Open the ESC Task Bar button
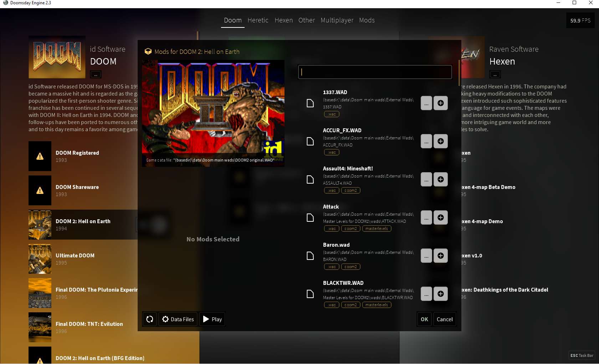 click(582, 355)
